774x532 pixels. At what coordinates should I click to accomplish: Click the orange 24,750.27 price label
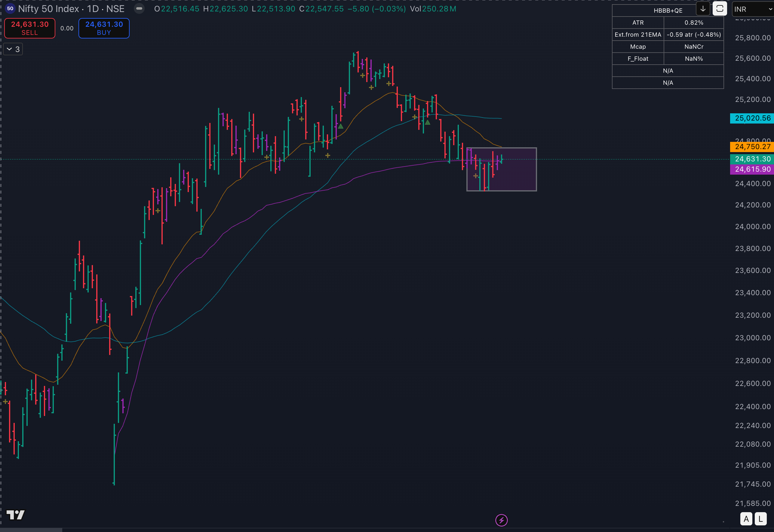[752, 147]
